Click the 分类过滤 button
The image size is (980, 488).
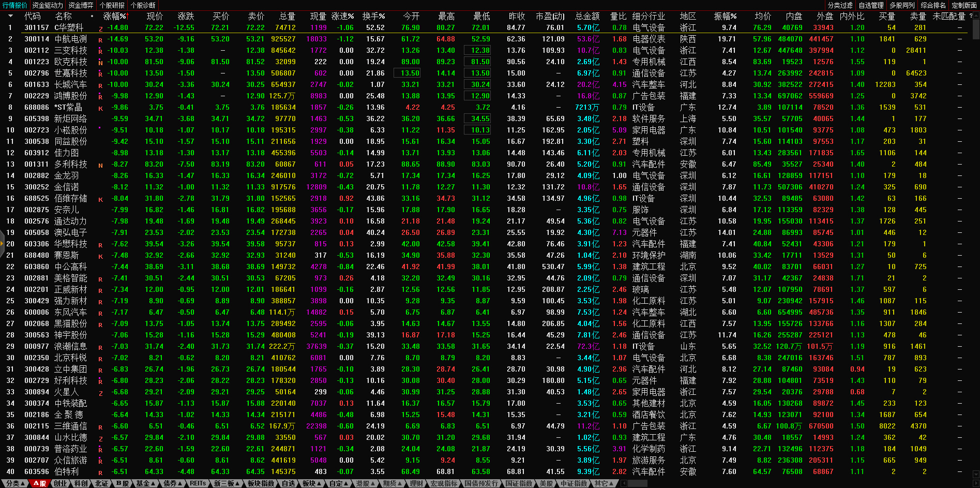(x=840, y=5)
